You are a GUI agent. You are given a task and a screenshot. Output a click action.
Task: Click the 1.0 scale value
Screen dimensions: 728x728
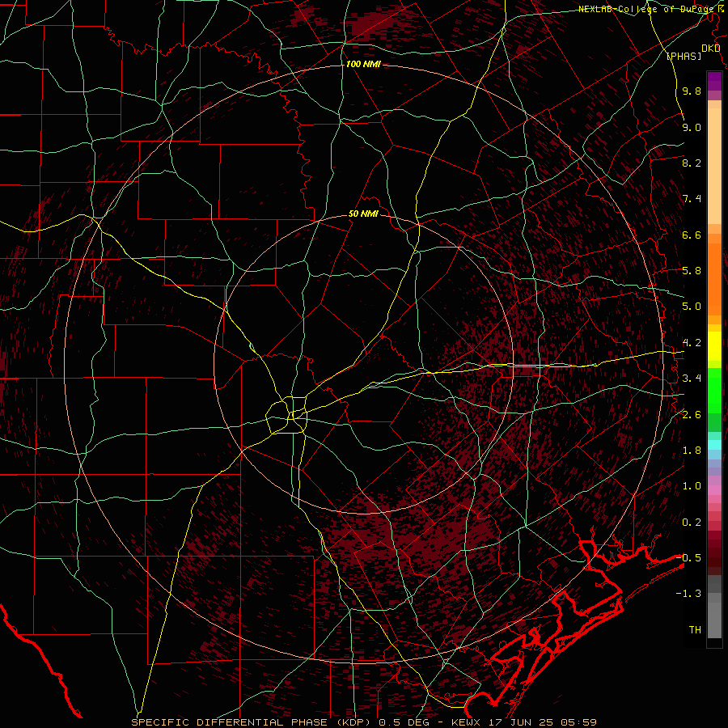pos(692,485)
